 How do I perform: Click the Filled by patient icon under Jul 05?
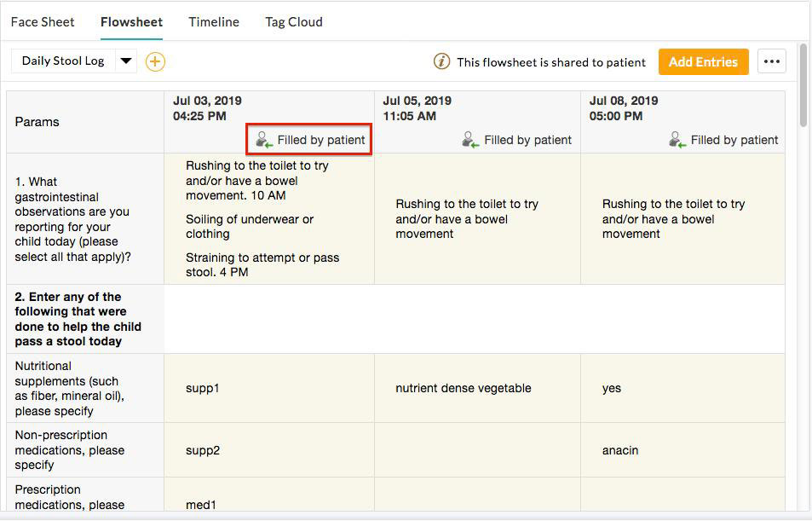point(469,137)
